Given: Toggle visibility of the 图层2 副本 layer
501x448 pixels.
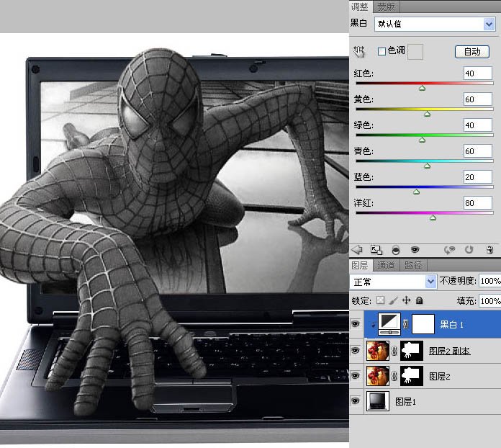Looking at the screenshot, I should [x=356, y=351].
